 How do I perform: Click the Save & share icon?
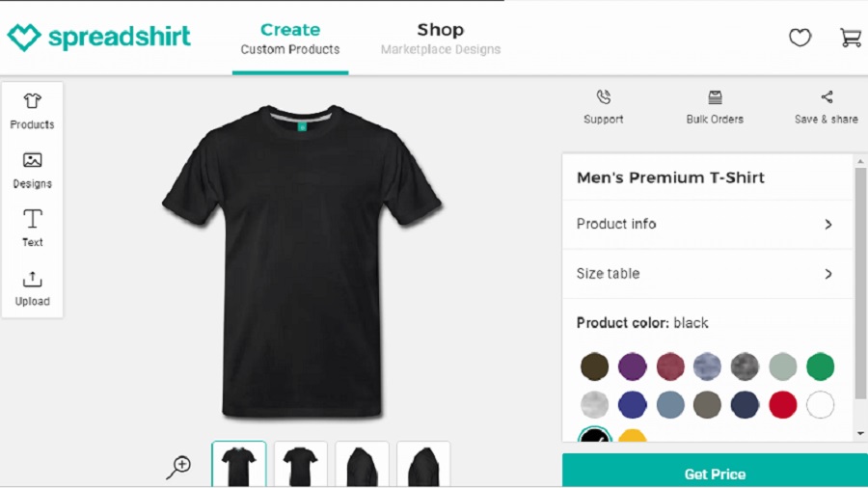tap(827, 97)
